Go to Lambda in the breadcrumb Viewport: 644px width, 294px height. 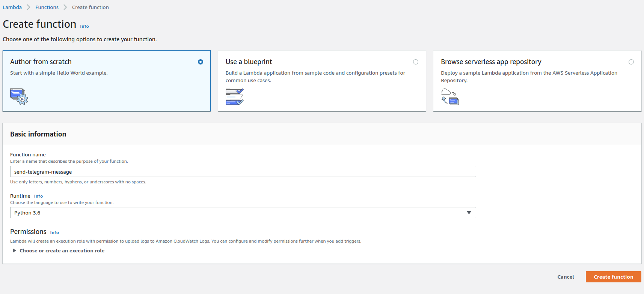(12, 7)
